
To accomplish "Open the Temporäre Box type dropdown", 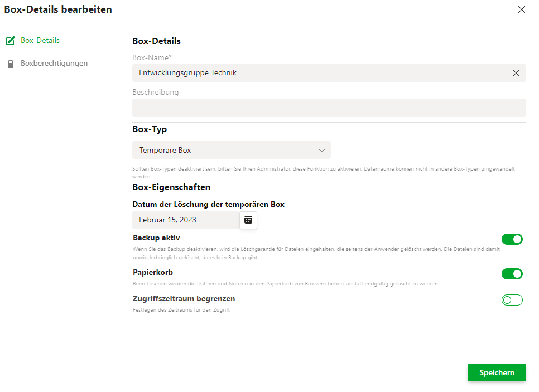I will [x=232, y=150].
